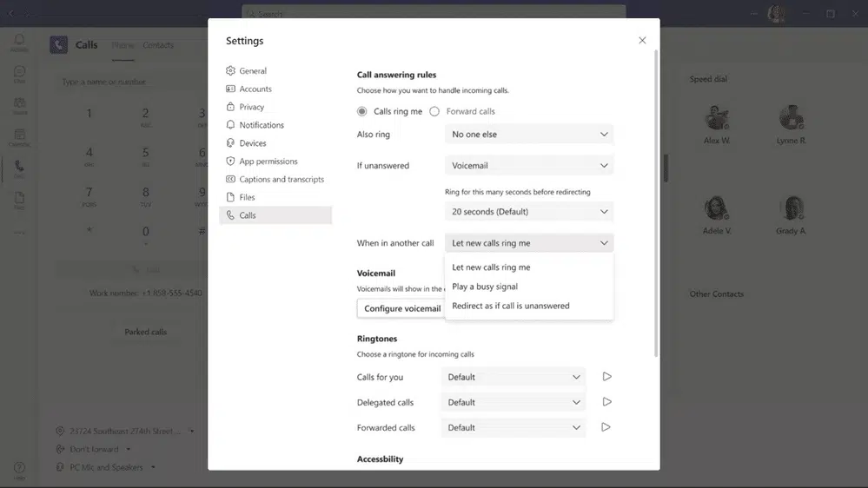Click the Calls phone icon in settings
The image size is (868, 488).
230,215
